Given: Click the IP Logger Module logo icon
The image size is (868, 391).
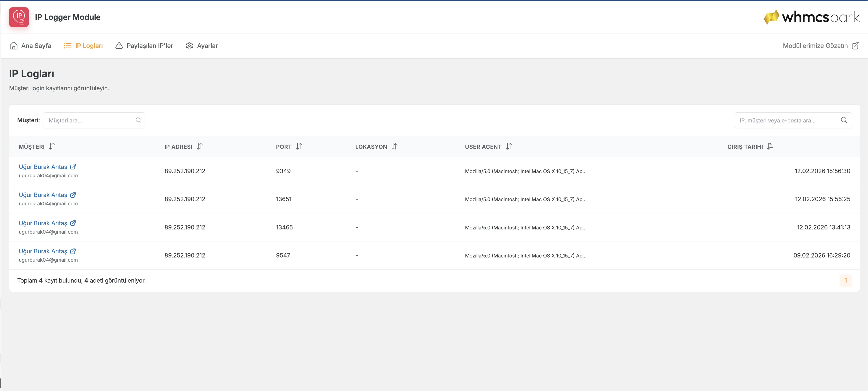Looking at the screenshot, I should pyautogui.click(x=19, y=17).
